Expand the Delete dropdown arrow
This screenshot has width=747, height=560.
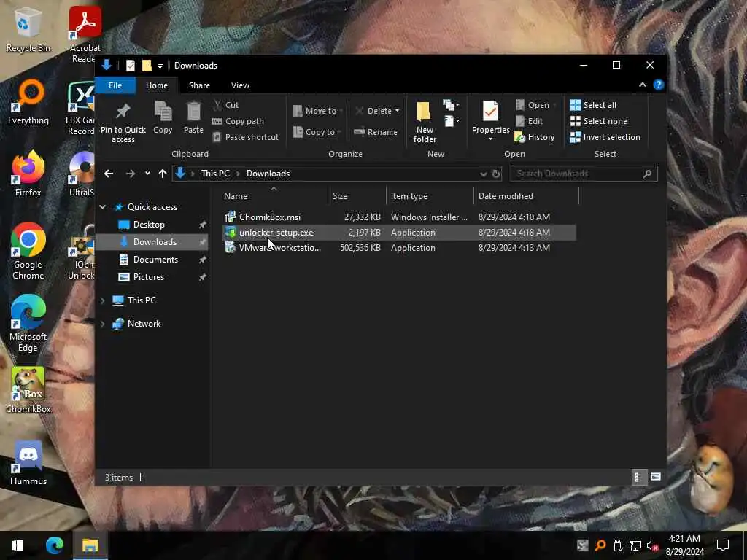(398, 111)
